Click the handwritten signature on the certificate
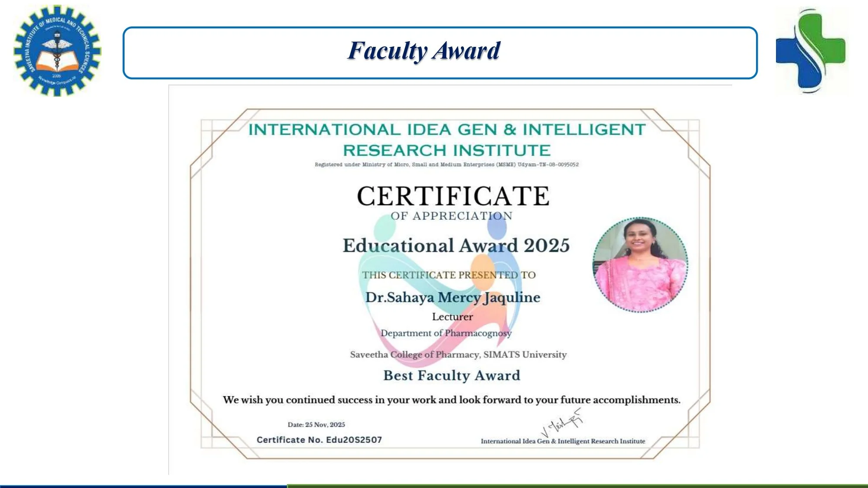The image size is (868, 488). tap(561, 422)
